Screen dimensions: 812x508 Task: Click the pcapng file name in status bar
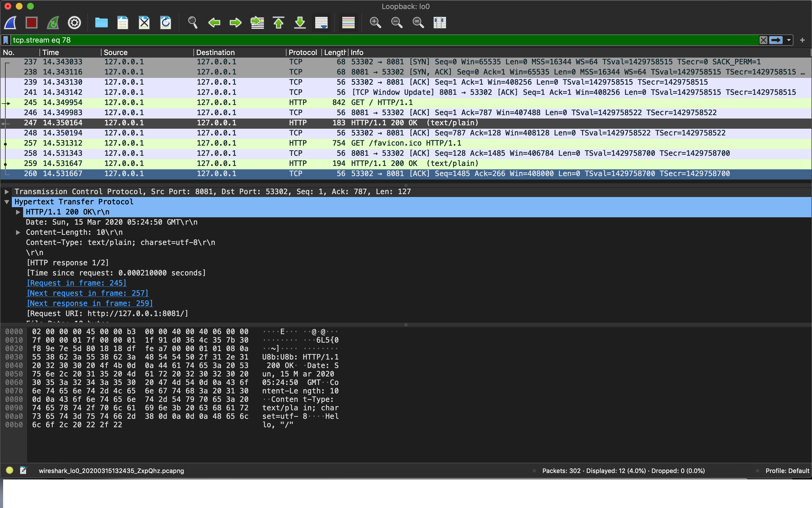tap(111, 471)
